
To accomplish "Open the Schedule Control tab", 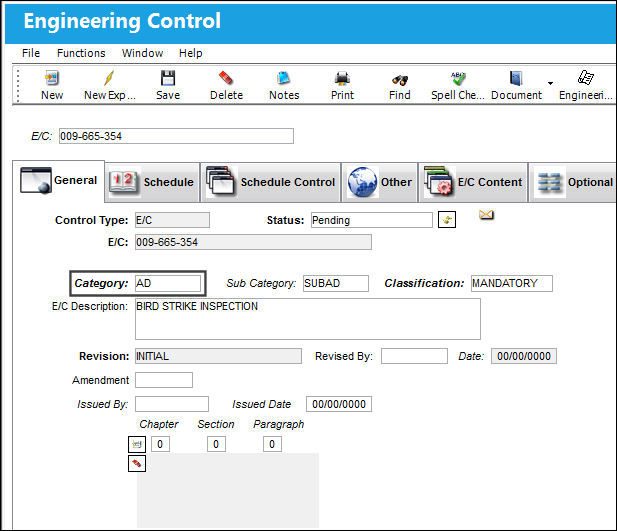I will tap(271, 182).
